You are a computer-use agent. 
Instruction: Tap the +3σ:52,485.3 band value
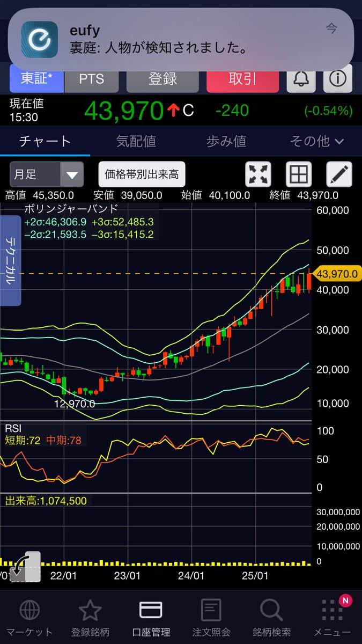122,222
